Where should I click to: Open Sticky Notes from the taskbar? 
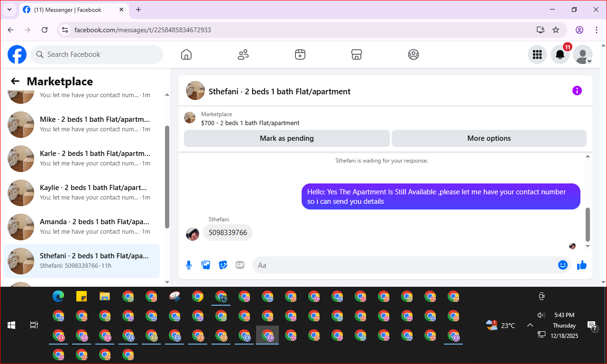(82, 297)
